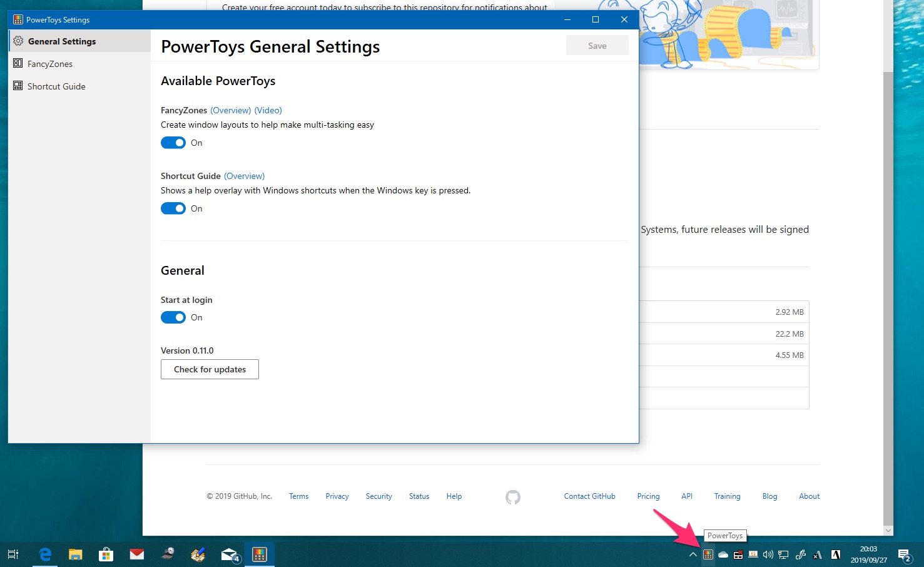Turn off the FancyZones toggle
This screenshot has height=567, width=924.
(173, 143)
